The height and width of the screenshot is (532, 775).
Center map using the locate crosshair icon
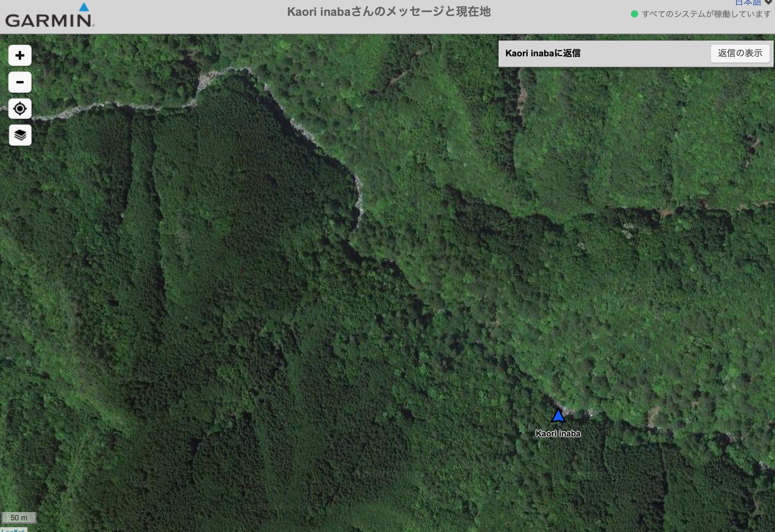tap(20, 109)
